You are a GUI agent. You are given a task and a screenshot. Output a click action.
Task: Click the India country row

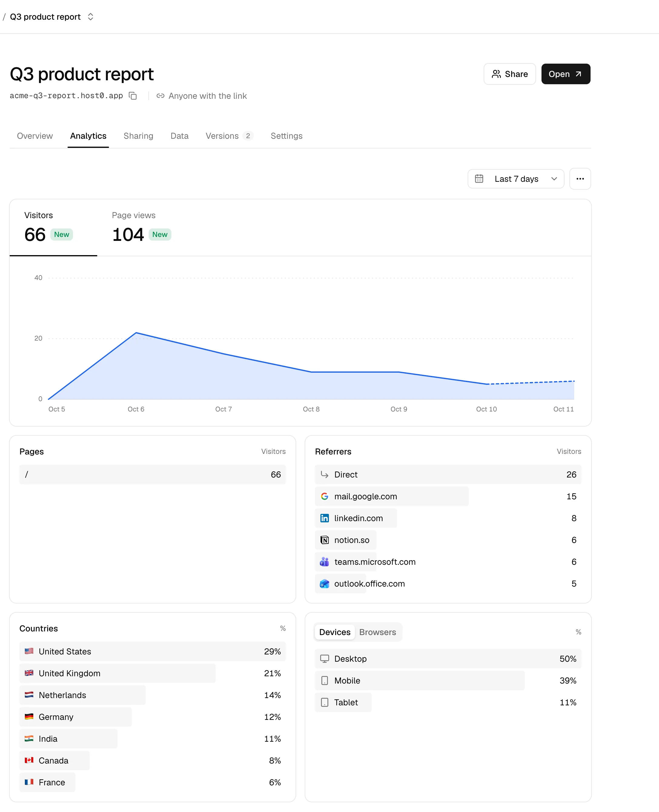(x=152, y=739)
